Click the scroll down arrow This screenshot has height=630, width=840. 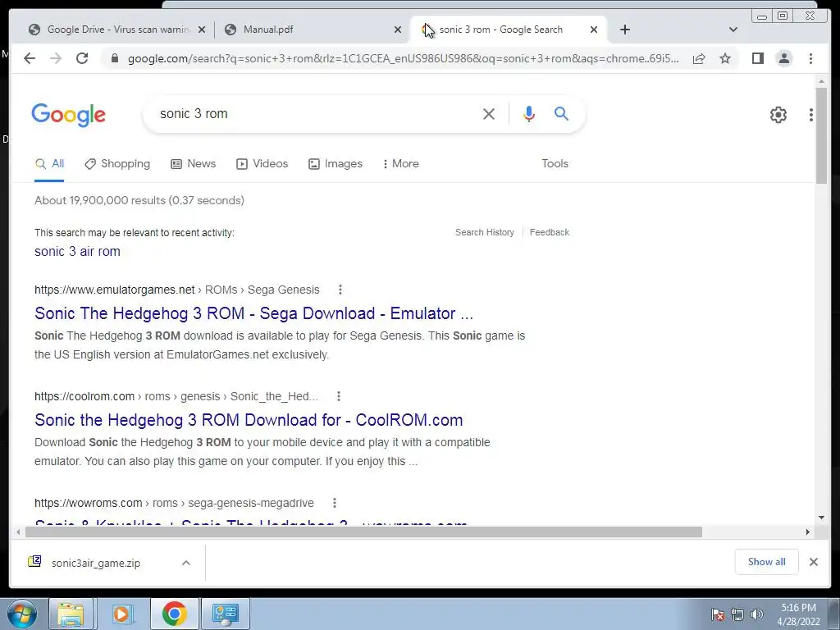point(821,518)
